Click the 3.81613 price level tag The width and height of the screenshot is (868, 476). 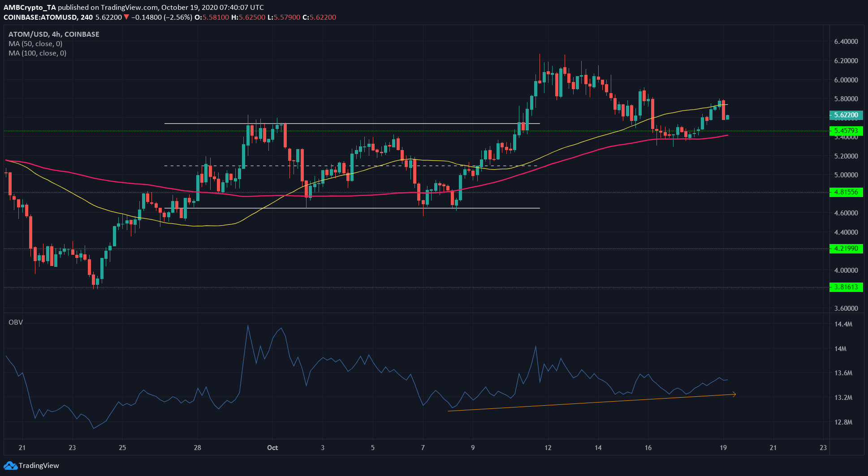846,287
